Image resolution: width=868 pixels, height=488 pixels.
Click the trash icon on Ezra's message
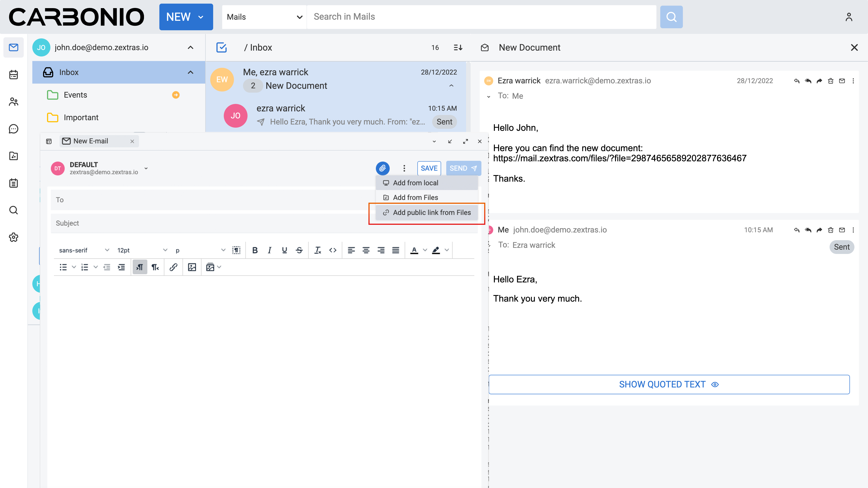(830, 81)
